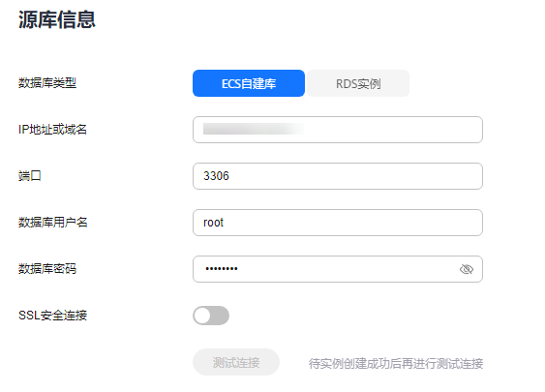Click the 数据库类型 label

[47, 83]
